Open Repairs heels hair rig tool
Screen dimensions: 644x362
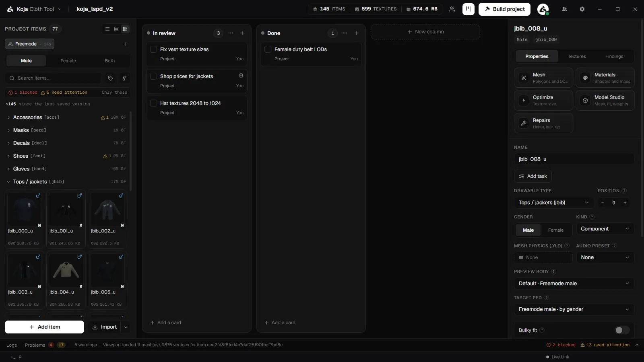point(543,123)
